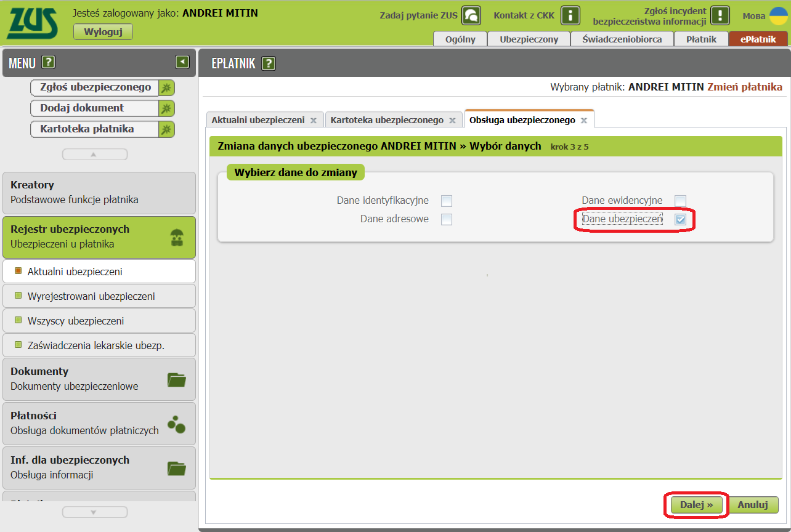Collapse the side menu with arrow icon
This screenshot has width=791, height=532.
click(182, 62)
